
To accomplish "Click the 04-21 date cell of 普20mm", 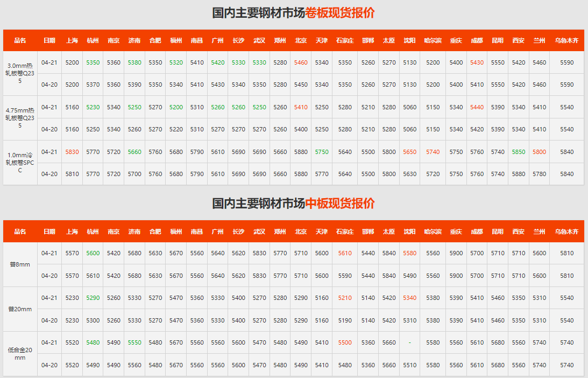I will point(49,298).
